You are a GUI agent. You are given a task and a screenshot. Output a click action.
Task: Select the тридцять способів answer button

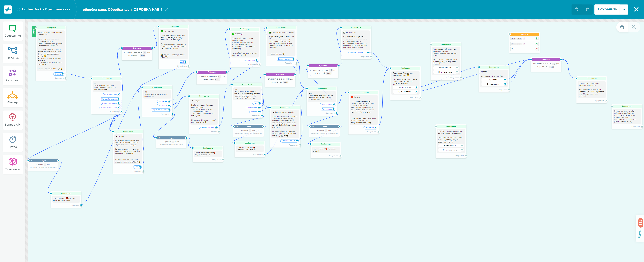[161, 110]
